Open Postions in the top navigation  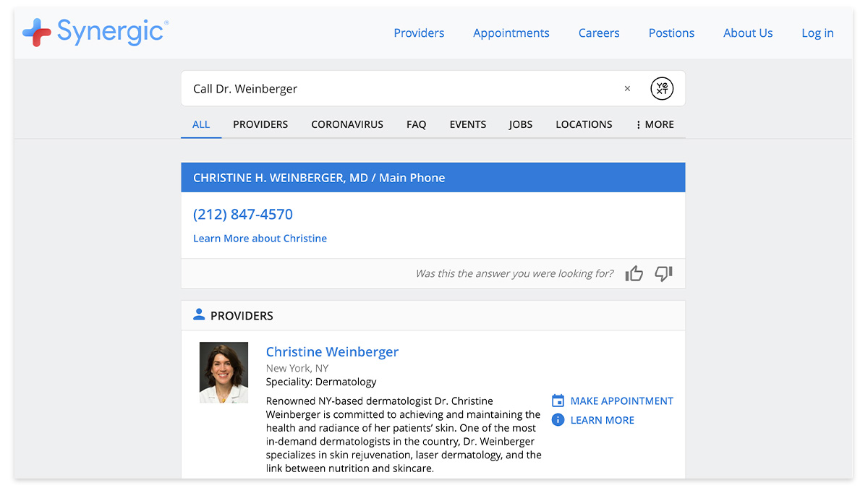click(x=671, y=33)
